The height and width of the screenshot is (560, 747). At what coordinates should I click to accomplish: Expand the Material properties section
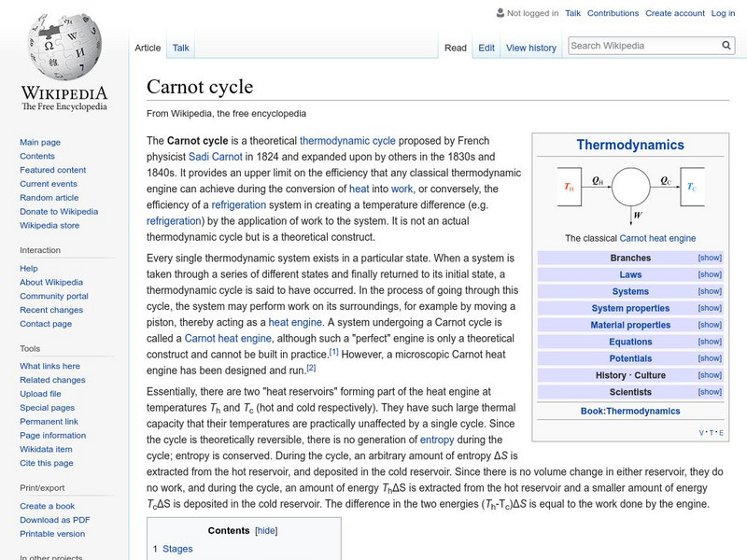pos(710,325)
